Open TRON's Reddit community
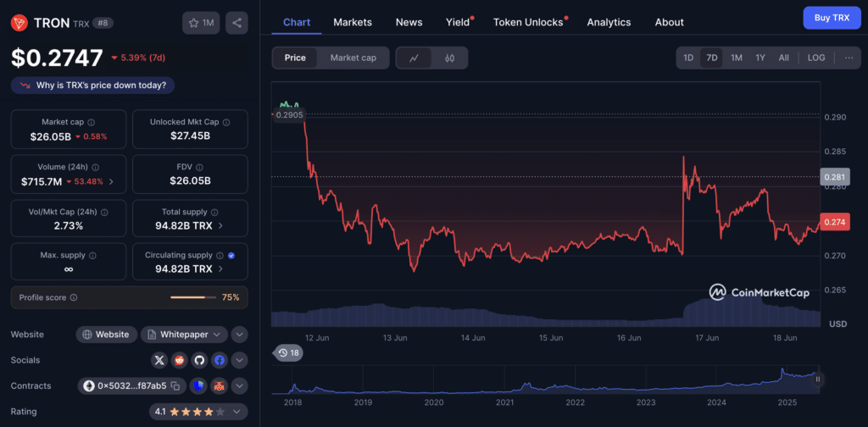Viewport: 868px width, 427px height. click(x=180, y=360)
